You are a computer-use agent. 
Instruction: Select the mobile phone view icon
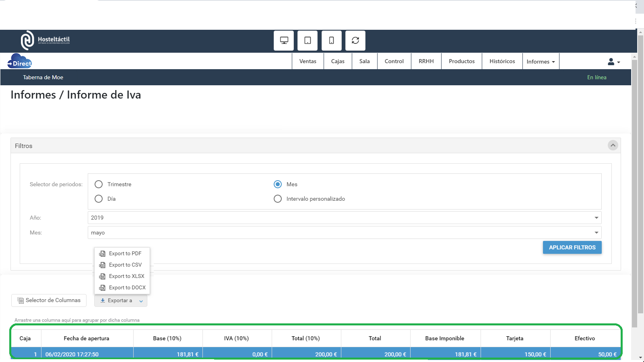pos(331,41)
